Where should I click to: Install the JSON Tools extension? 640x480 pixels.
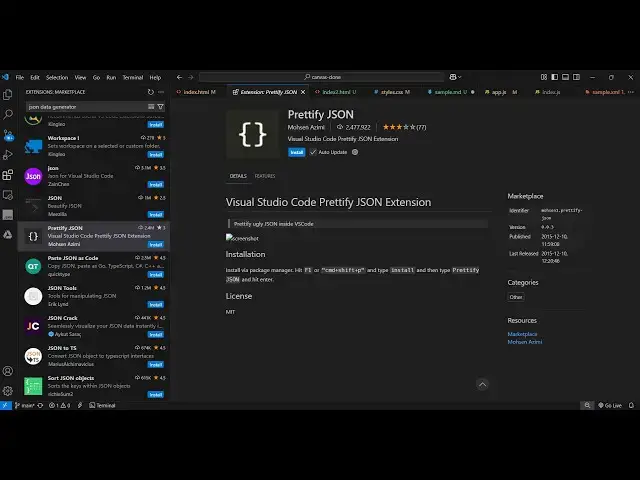pos(156,305)
